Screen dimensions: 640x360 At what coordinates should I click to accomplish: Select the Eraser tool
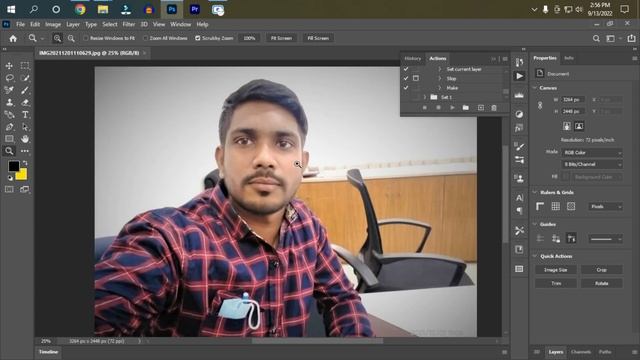pyautogui.click(x=25, y=102)
